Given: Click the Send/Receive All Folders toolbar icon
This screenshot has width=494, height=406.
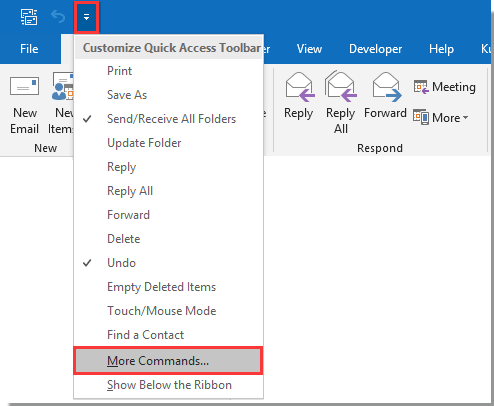Looking at the screenshot, I should [29, 17].
